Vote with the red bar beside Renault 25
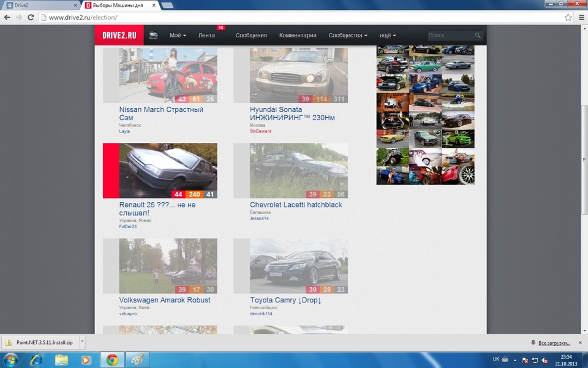The height and width of the screenshot is (368, 588). coord(111,171)
